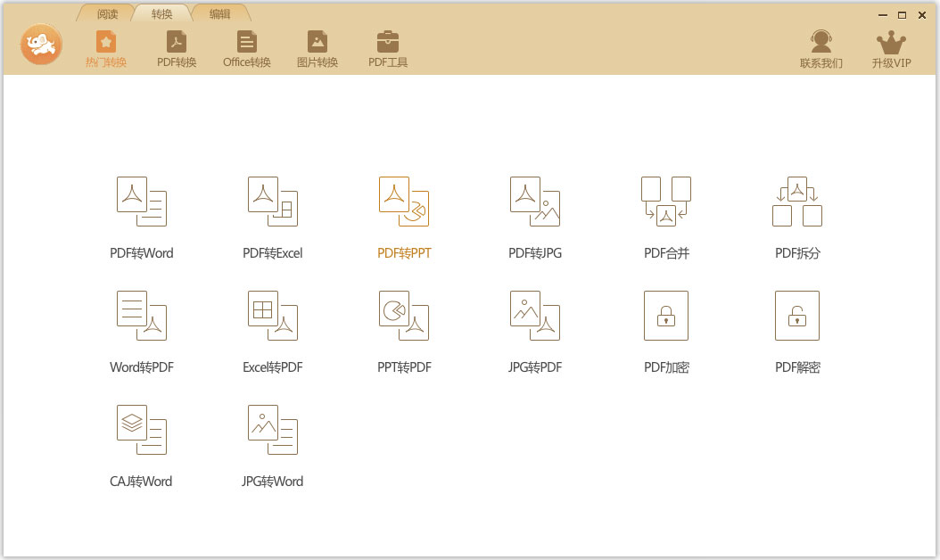Open the PDF拆分 split tool

pos(797,202)
